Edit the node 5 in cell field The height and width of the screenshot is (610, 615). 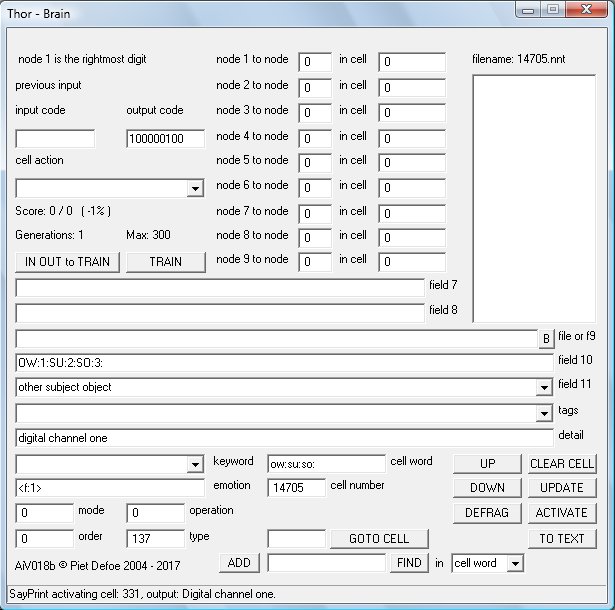[x=412, y=163]
